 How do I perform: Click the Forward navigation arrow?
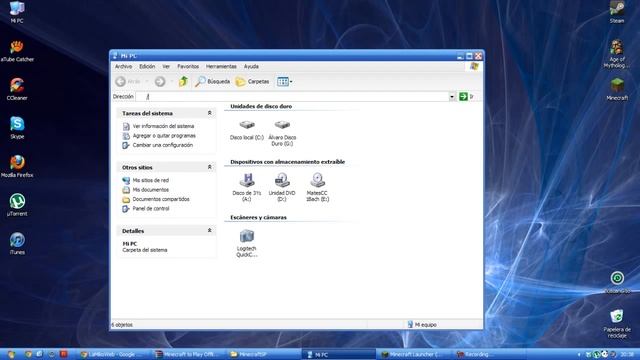tap(160, 81)
